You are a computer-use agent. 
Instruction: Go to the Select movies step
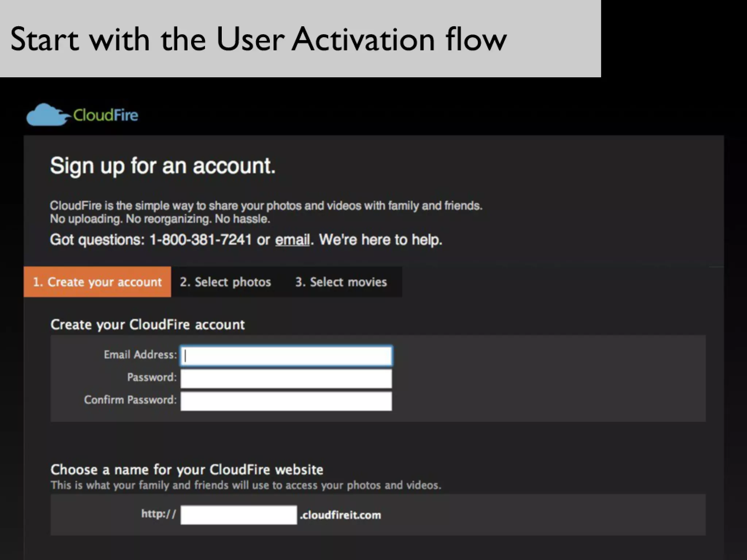point(341,282)
